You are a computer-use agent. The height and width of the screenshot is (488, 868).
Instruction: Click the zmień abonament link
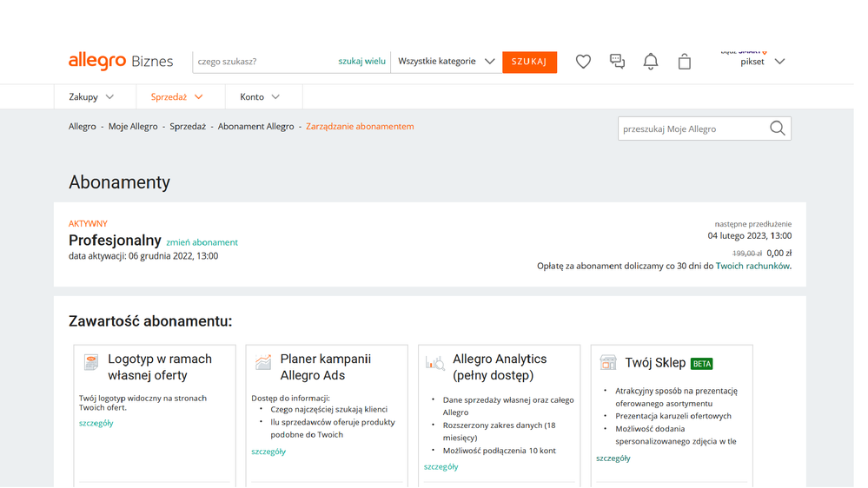tap(202, 242)
